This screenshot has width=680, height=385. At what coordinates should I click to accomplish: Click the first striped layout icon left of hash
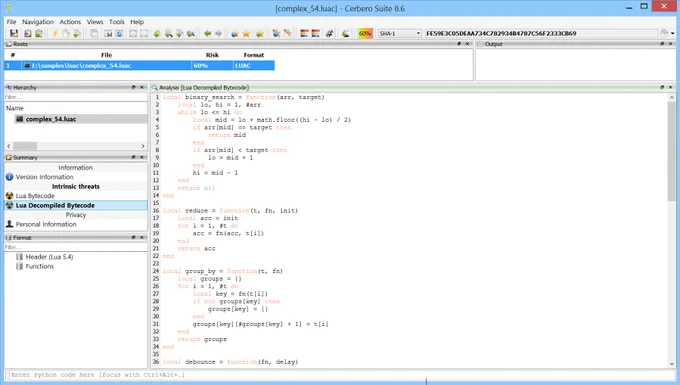click(x=304, y=33)
